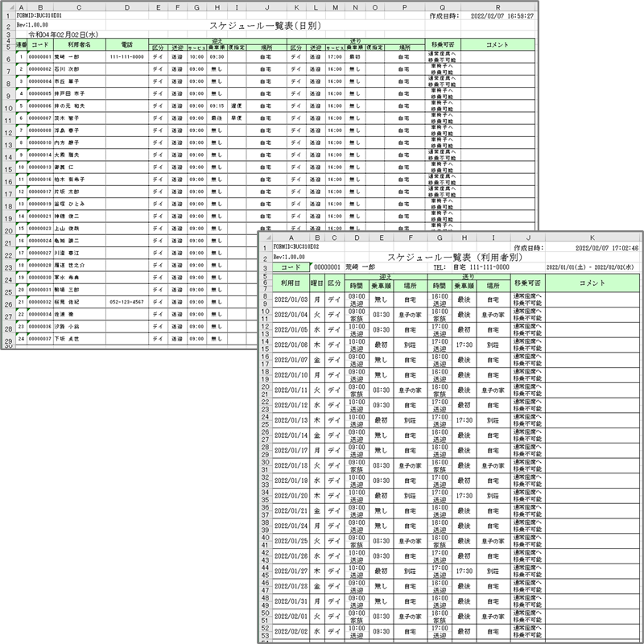This screenshot has width=644, height=644.
Task: Click date range 2022/01/01(土) - 2022/02/02(水)
Action: tap(590, 267)
